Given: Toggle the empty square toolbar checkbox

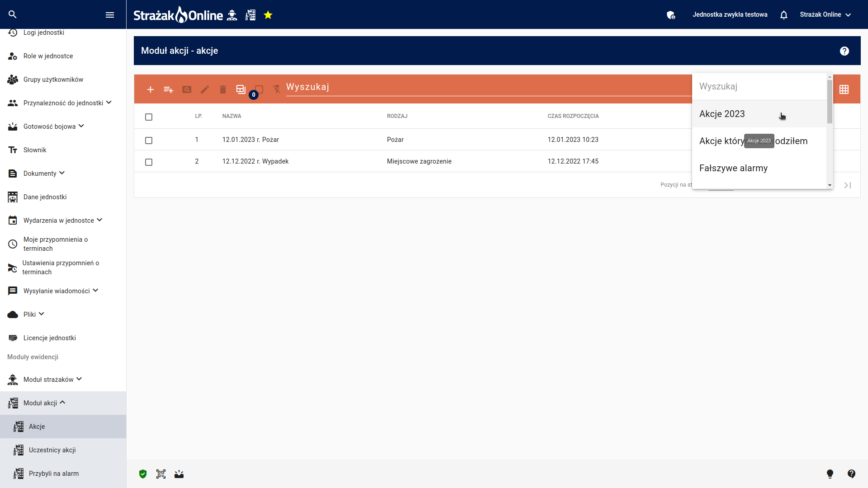Looking at the screenshot, I should (x=259, y=89).
